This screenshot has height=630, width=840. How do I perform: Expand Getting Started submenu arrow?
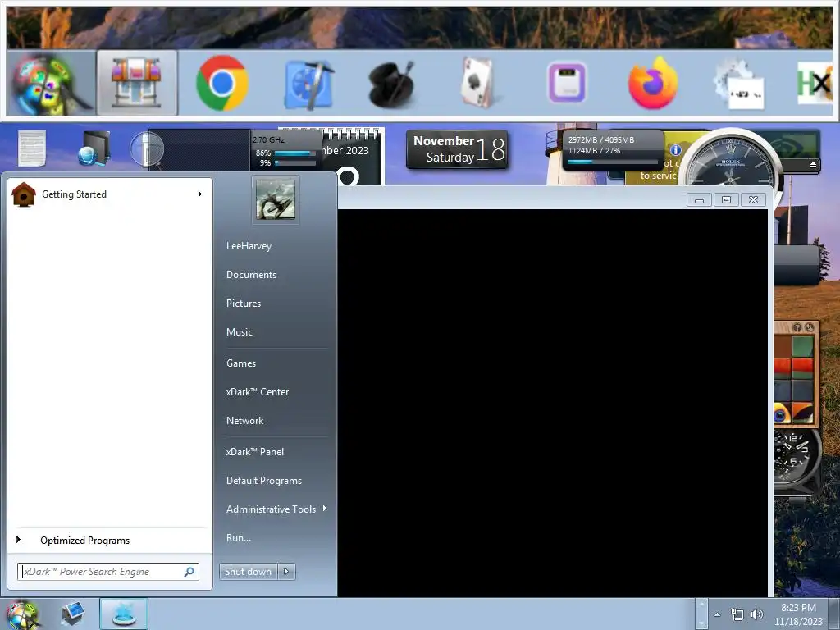[200, 194]
